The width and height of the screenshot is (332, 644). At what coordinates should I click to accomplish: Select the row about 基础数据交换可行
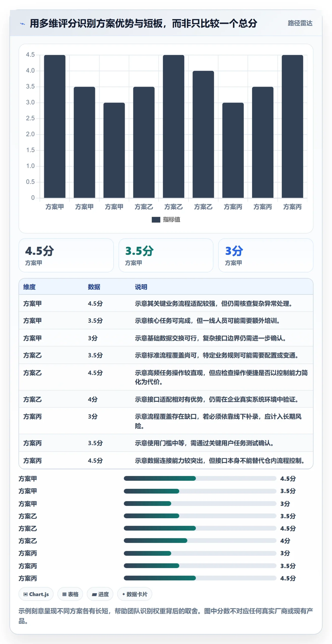tap(166, 338)
